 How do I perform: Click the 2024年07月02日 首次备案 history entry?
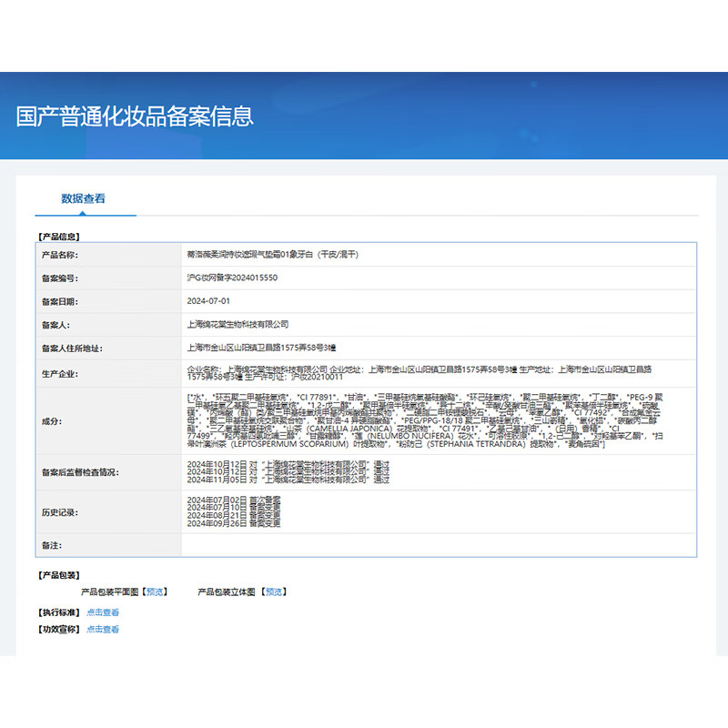[x=234, y=500]
